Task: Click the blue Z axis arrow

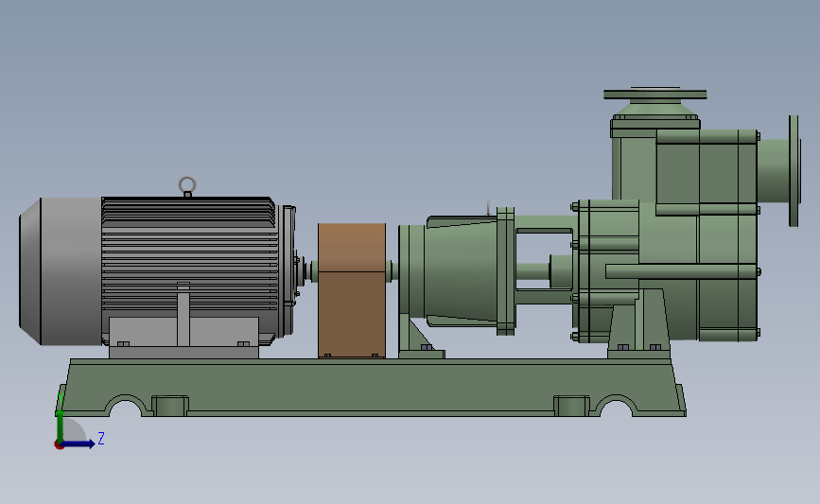Action: point(79,443)
